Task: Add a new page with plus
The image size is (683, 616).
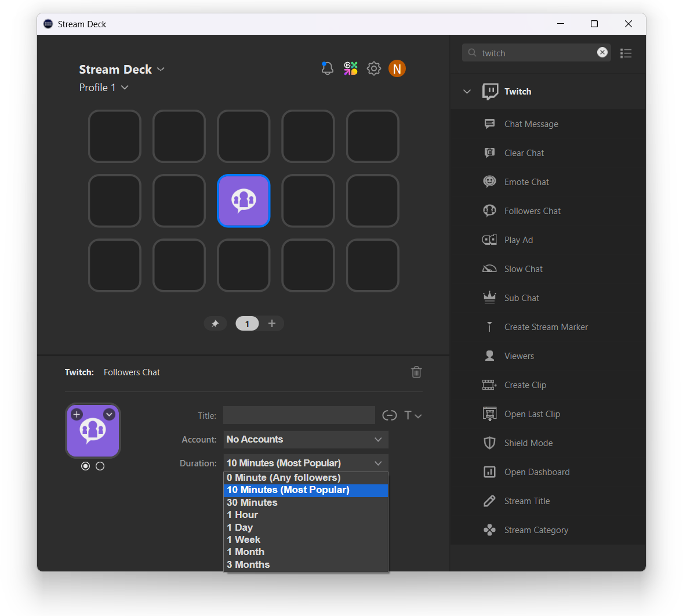Action: 272,324
